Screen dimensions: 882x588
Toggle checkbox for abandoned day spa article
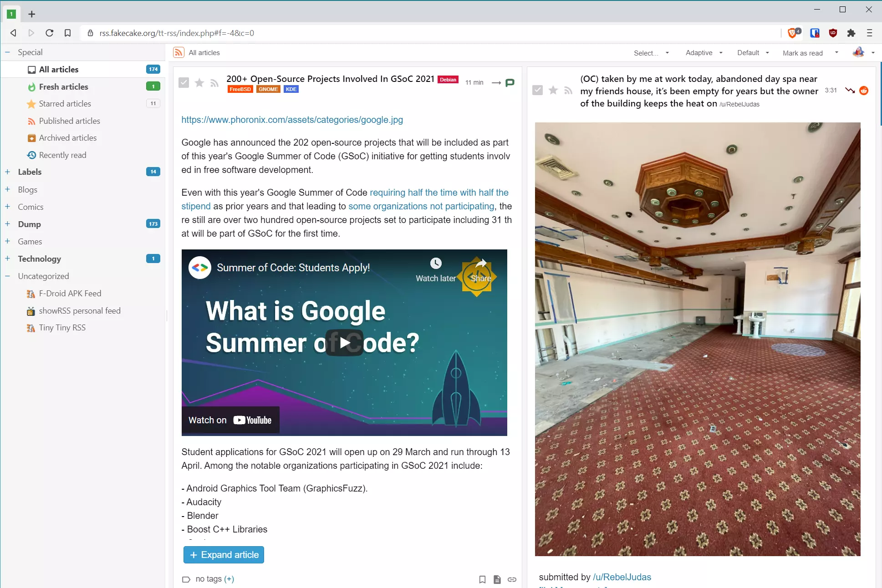click(x=538, y=90)
